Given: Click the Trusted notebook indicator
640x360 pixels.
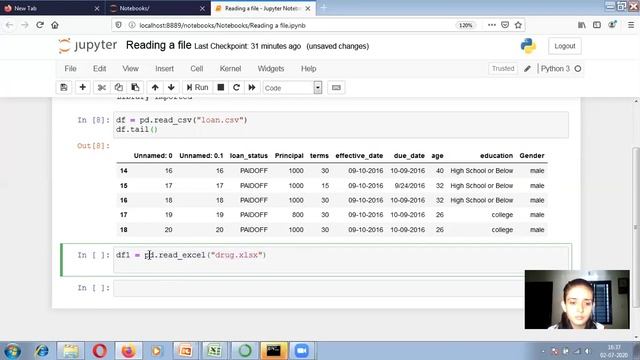Looking at the screenshot, I should click(x=503, y=69).
